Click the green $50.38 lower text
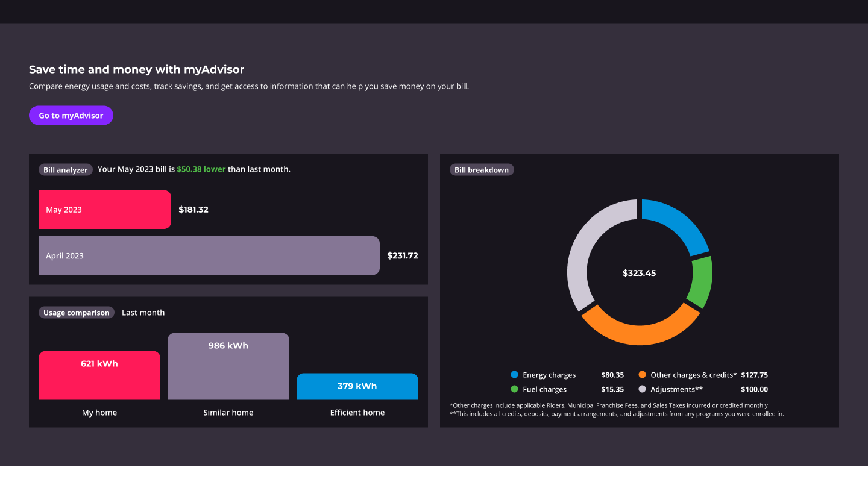The image size is (868, 488). click(201, 169)
